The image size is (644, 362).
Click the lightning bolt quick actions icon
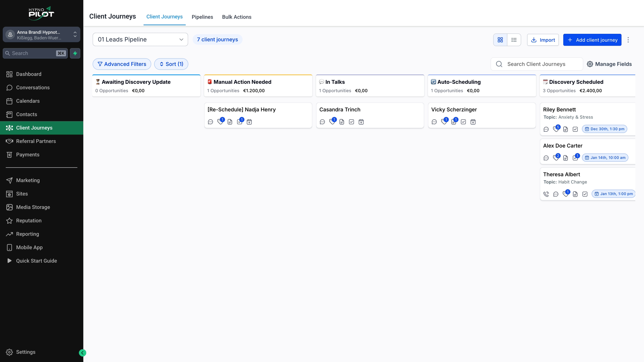click(75, 53)
